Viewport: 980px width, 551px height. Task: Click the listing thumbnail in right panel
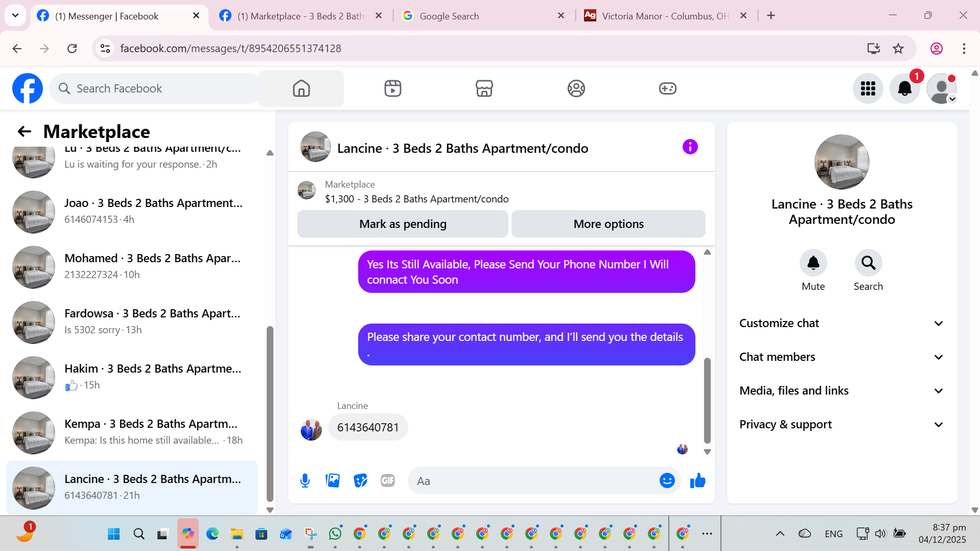(x=842, y=162)
